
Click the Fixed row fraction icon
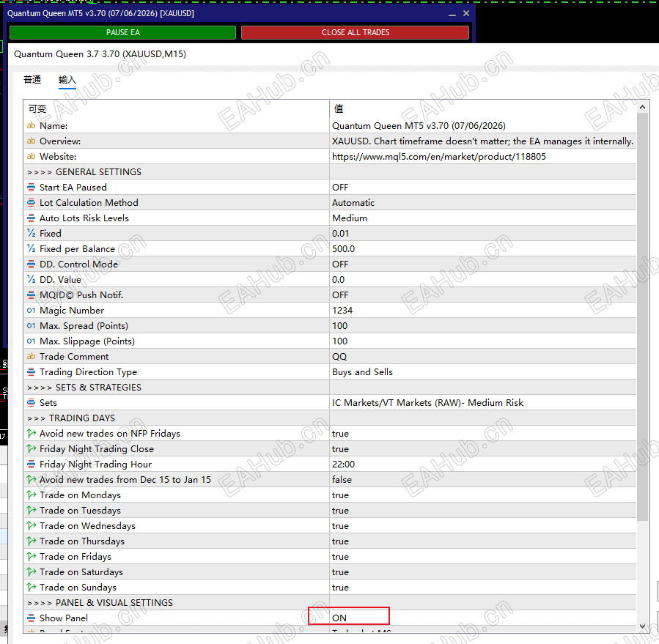[x=31, y=233]
